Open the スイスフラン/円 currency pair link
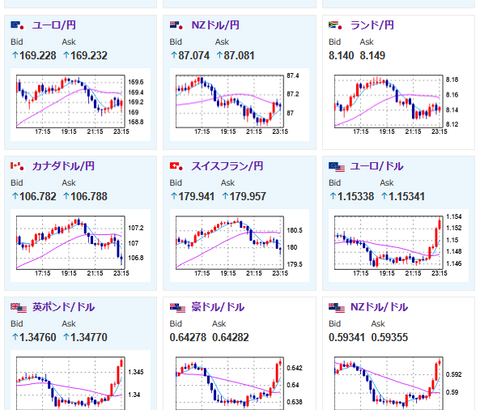Image resolution: width=480 pixels, height=410 pixels. coord(227,166)
